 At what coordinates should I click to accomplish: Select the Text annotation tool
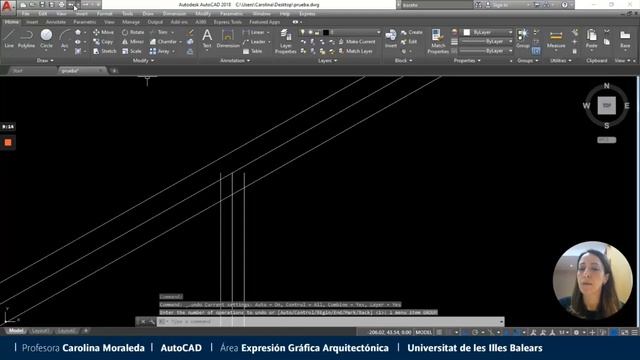207,39
